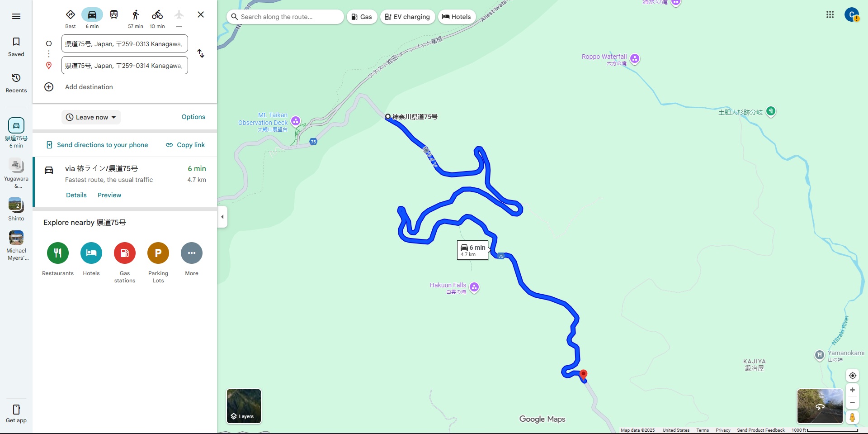Open the Google apps grid
868x434 pixels.
pos(830,14)
